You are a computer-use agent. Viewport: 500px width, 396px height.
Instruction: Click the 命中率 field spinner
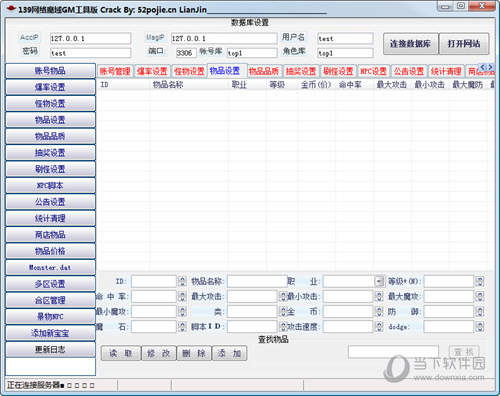click(182, 296)
